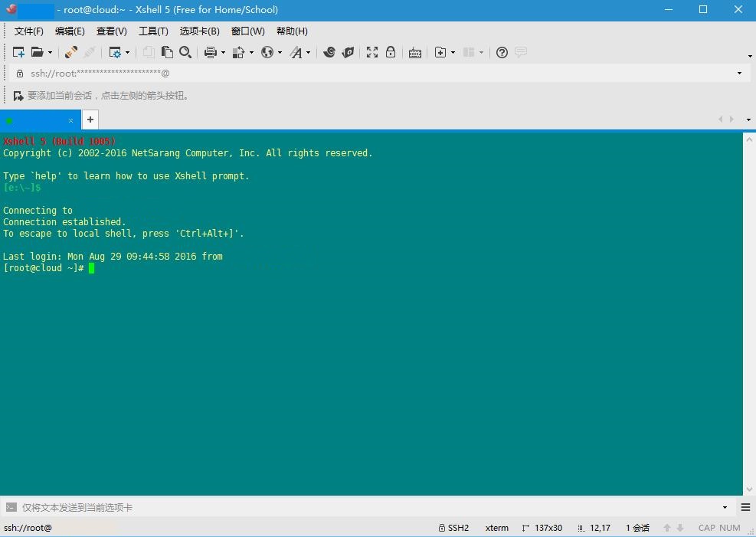The height and width of the screenshot is (537, 756).
Task: Click the CAP keyboard status indicator
Action: [707, 528]
